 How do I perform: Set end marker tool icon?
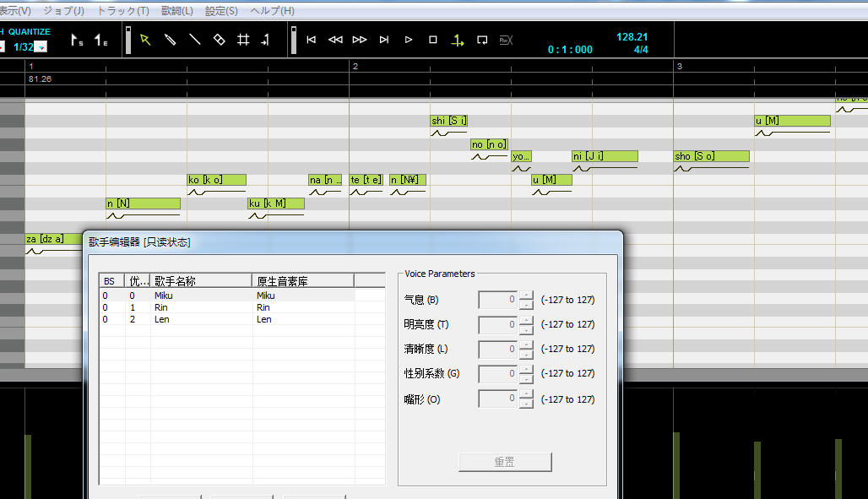pyautogui.click(x=100, y=40)
